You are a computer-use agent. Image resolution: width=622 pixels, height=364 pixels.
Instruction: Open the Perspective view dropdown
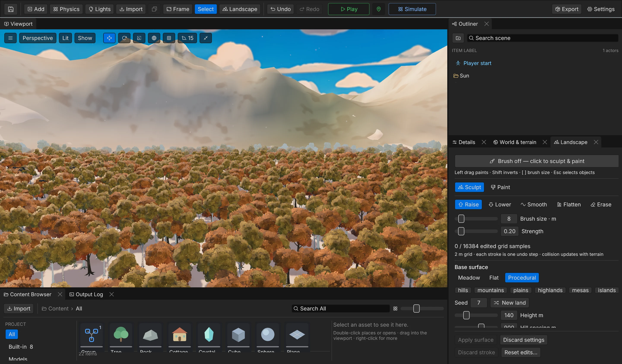[38, 38]
